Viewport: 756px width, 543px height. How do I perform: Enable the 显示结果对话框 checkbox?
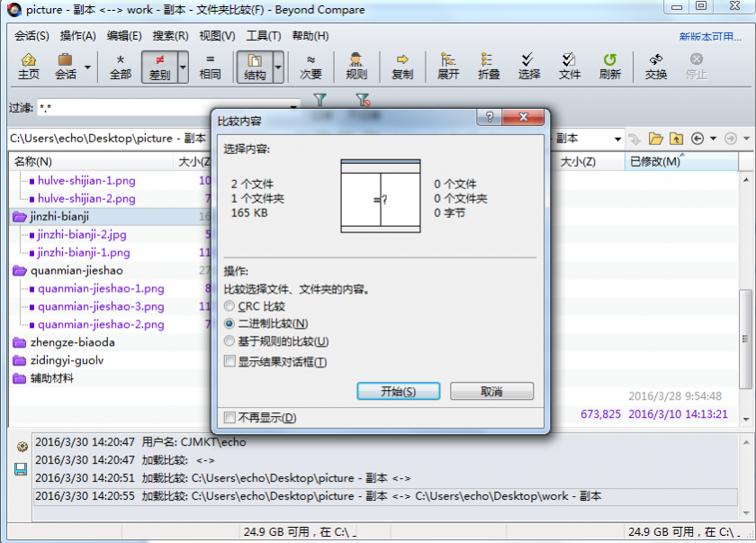(230, 359)
